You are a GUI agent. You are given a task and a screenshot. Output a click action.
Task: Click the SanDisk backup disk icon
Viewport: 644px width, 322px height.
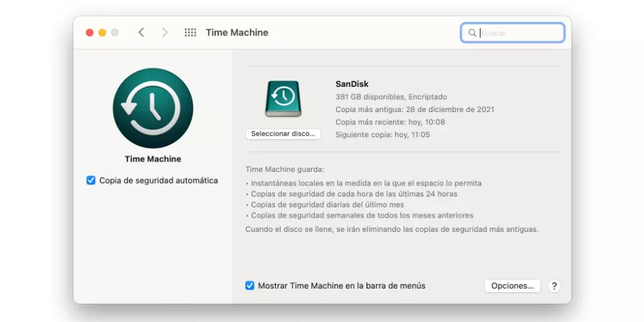(283, 99)
